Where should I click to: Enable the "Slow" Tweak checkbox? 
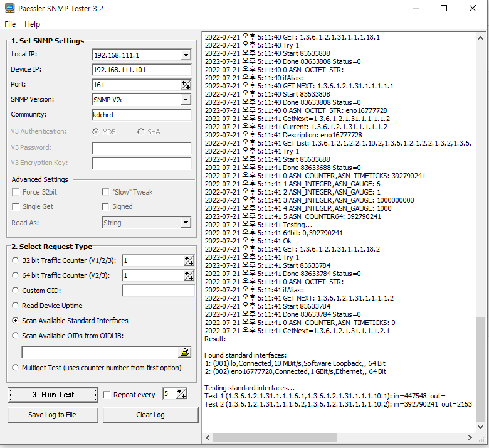coord(105,192)
